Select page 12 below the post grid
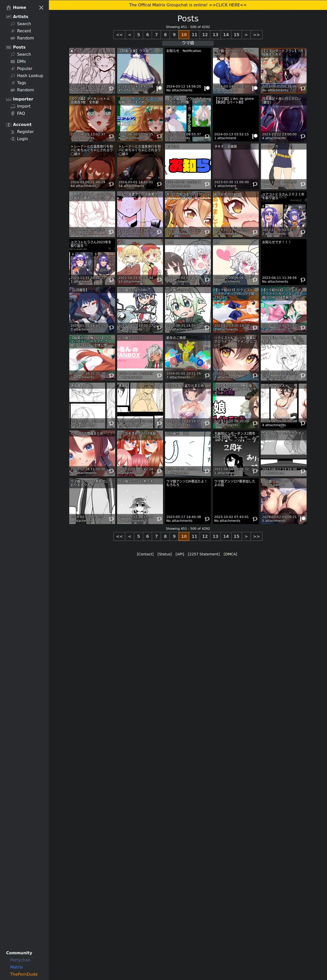Viewport: 327px width, 980px height. [x=205, y=536]
